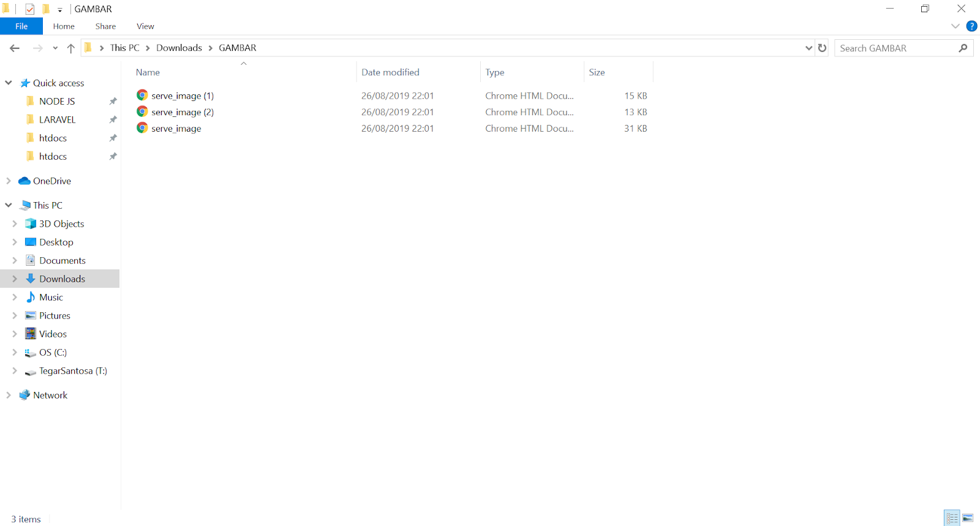Click the pin icon next to LARAVEL
Image resolution: width=980 pixels, height=526 pixels.
pos(113,120)
